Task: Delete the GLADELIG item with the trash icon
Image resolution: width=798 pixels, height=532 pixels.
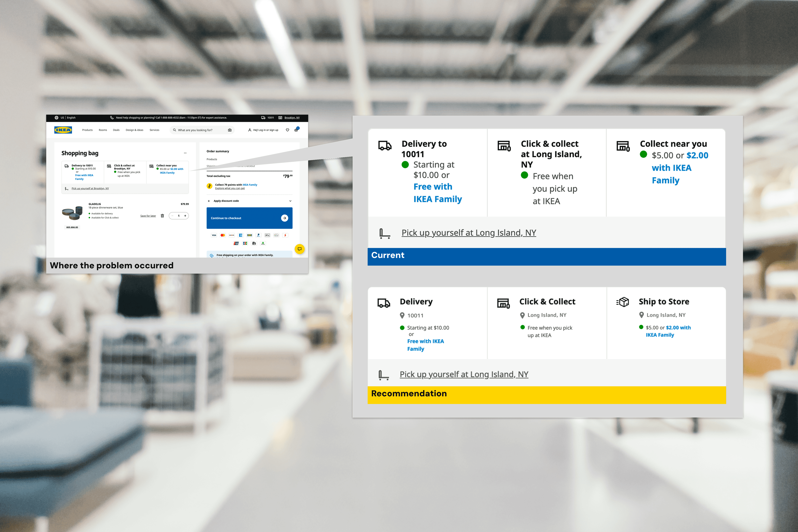Action: point(162,216)
